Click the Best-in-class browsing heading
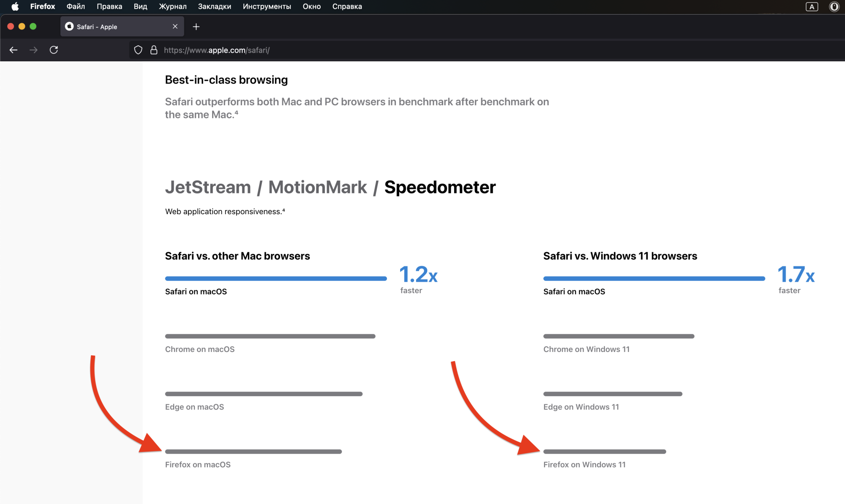The image size is (845, 504). pos(226,80)
